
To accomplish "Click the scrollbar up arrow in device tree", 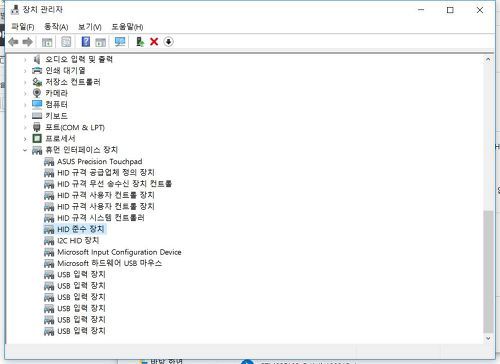I will (x=488, y=60).
